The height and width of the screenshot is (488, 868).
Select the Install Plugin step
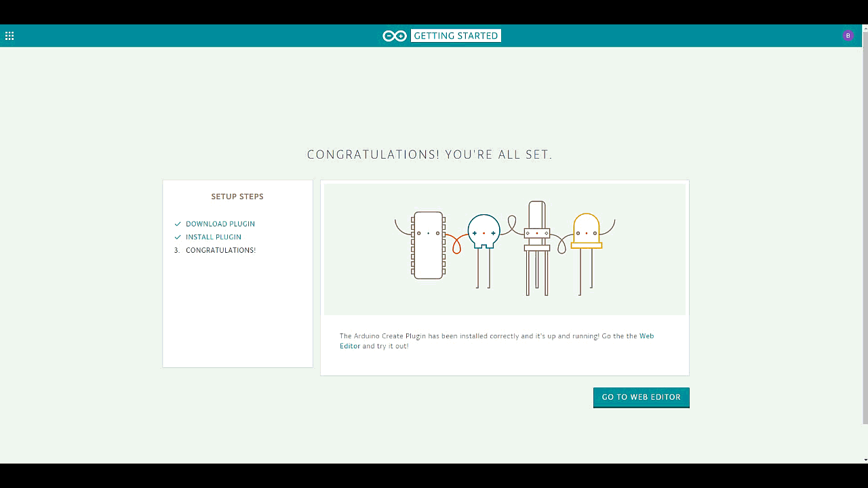(x=214, y=237)
